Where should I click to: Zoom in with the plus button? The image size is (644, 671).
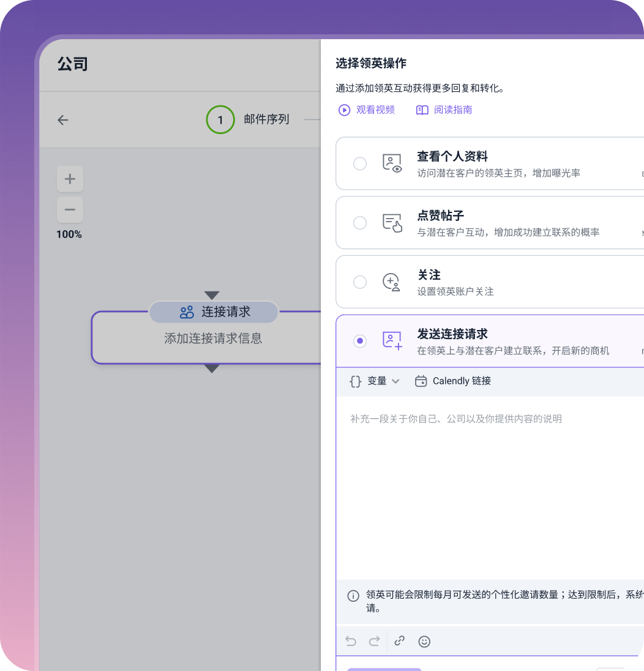[70, 179]
